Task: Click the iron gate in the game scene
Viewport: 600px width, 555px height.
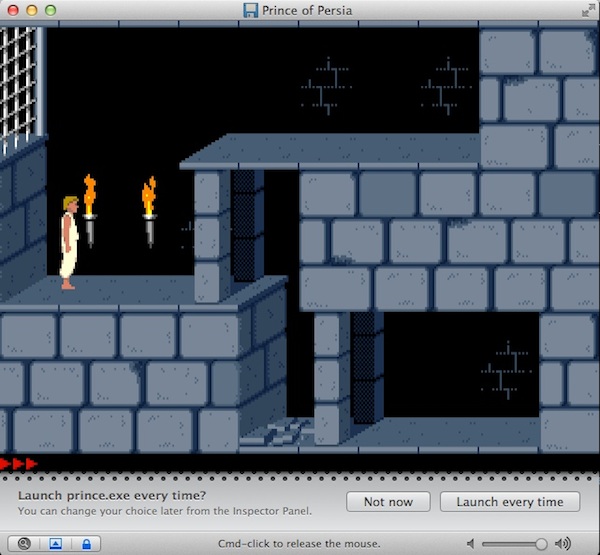Action: coord(20,89)
